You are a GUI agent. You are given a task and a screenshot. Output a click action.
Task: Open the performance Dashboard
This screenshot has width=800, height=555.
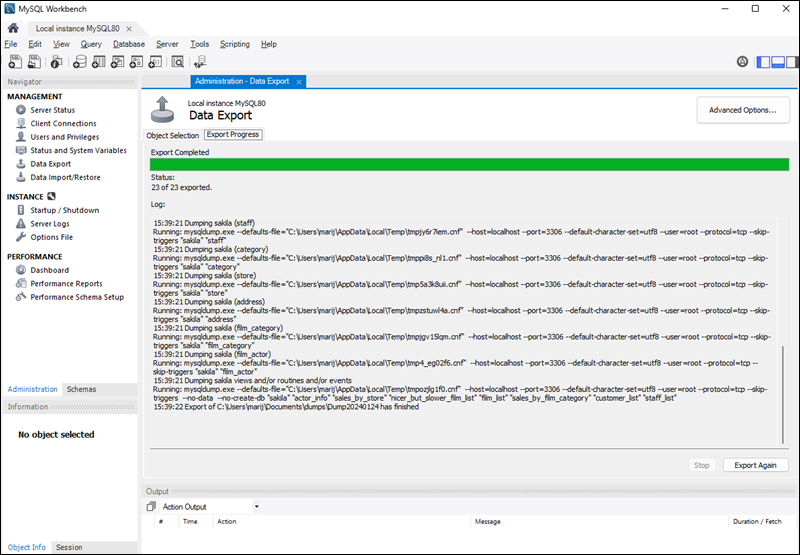[49, 270]
